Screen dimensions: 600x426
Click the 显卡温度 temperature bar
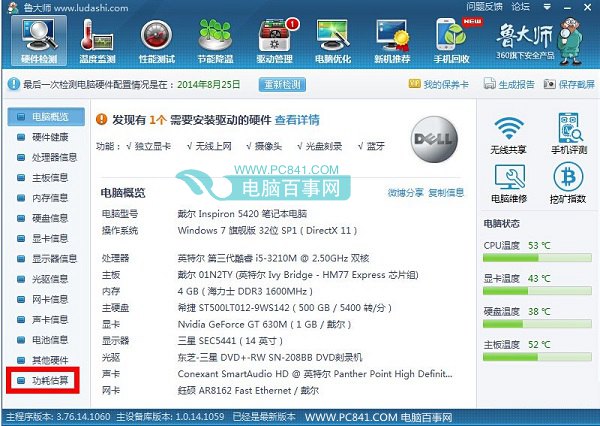pos(537,291)
